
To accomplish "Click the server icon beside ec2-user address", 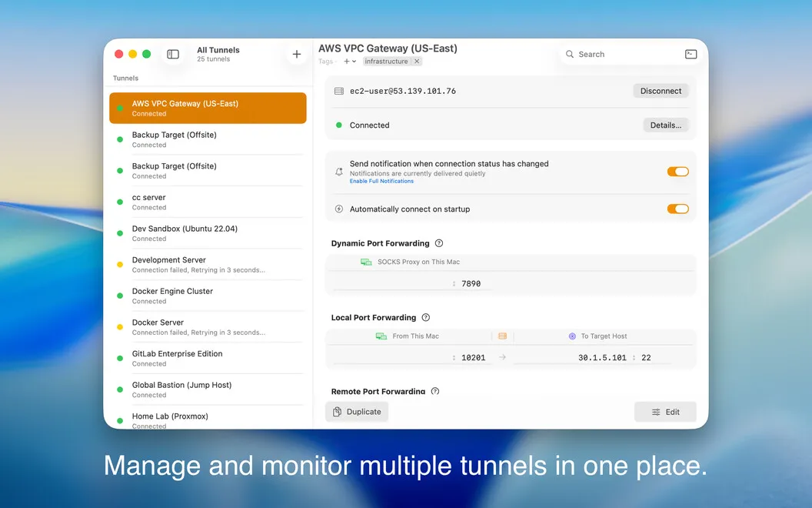I will [338, 92].
